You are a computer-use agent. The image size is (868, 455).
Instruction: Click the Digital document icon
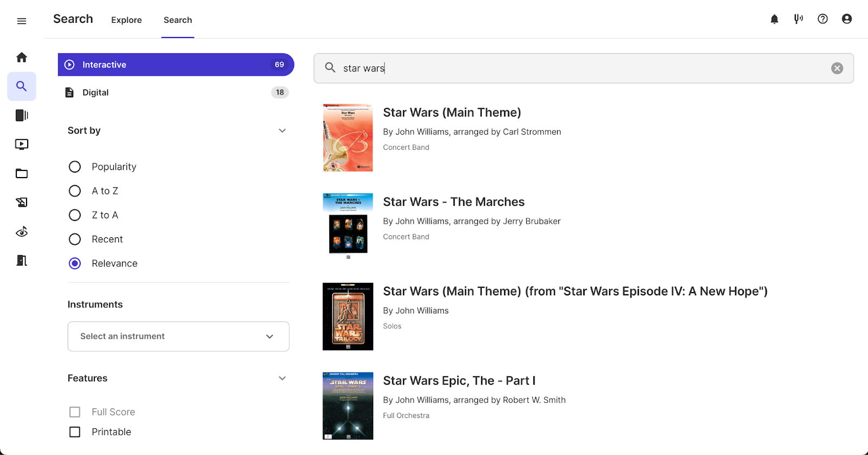coord(69,92)
